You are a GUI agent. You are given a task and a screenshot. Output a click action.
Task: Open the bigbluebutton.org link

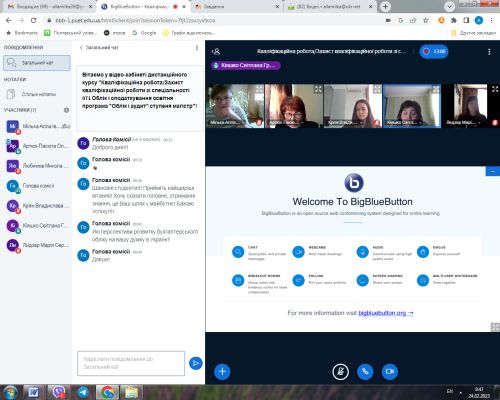[386, 313]
